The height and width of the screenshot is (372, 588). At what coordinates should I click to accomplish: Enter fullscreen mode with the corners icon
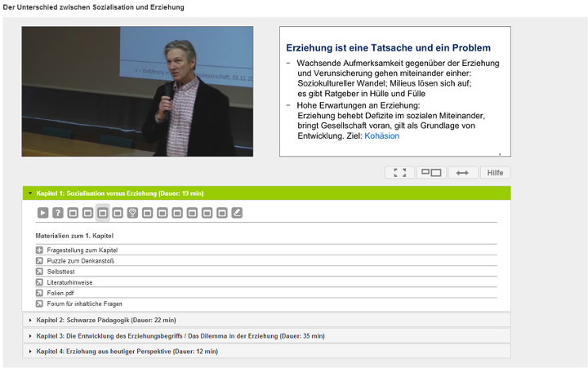[399, 173]
